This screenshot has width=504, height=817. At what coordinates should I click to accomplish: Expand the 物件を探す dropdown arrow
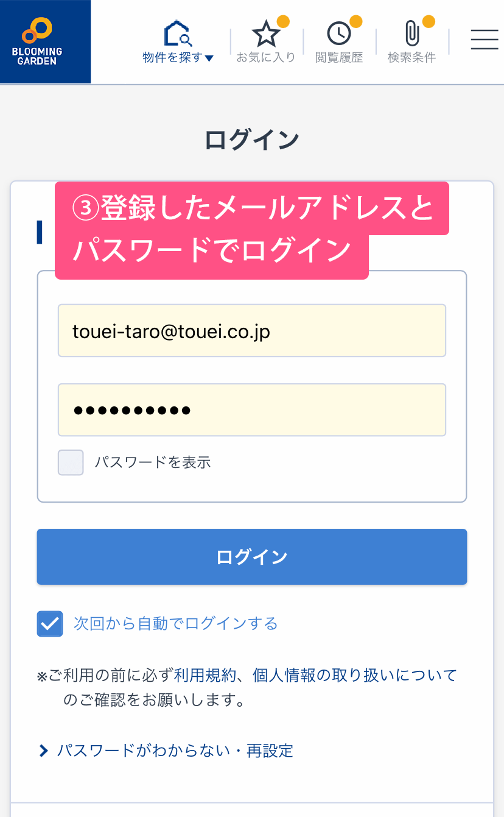209,58
